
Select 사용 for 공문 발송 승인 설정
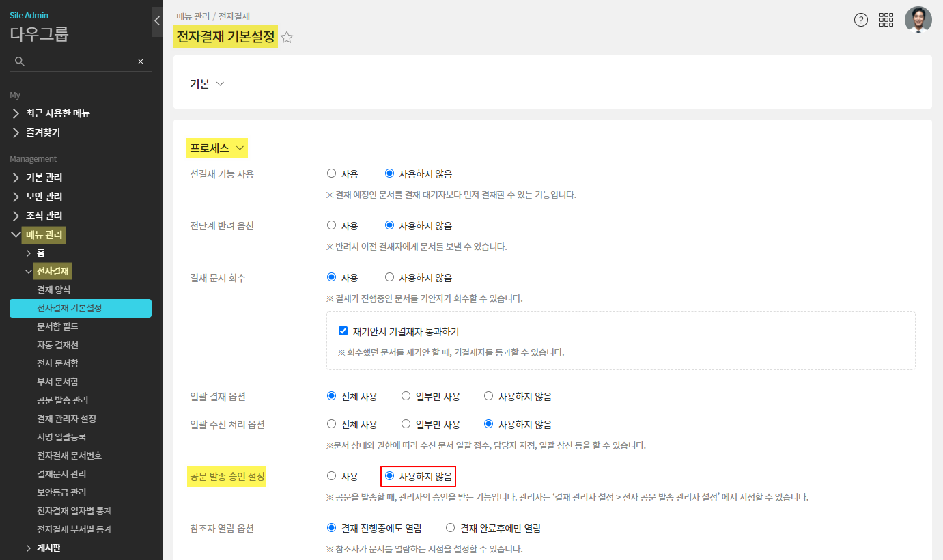332,475
